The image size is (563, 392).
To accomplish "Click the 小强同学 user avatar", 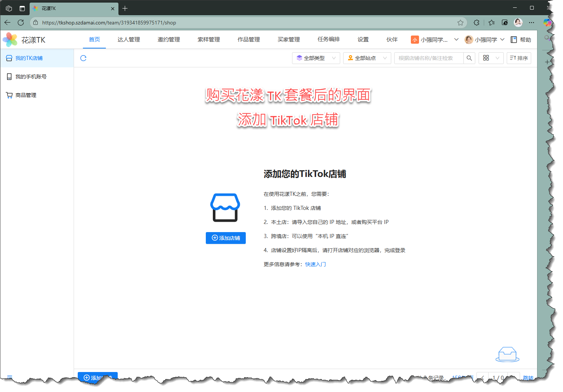I will (x=469, y=40).
